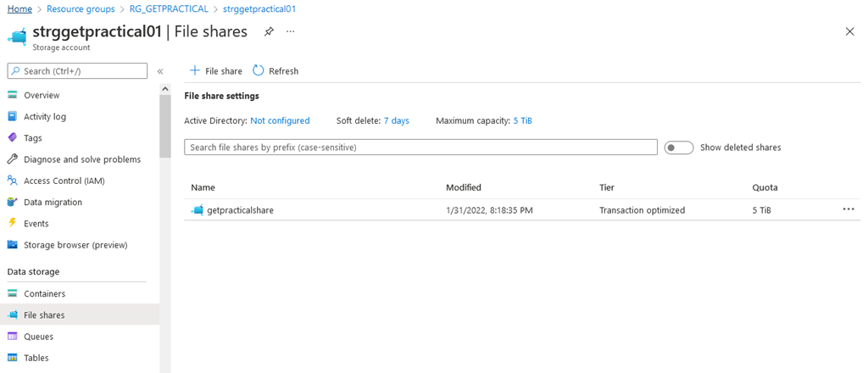Click the 5 TiB maximum capacity link

coord(522,120)
